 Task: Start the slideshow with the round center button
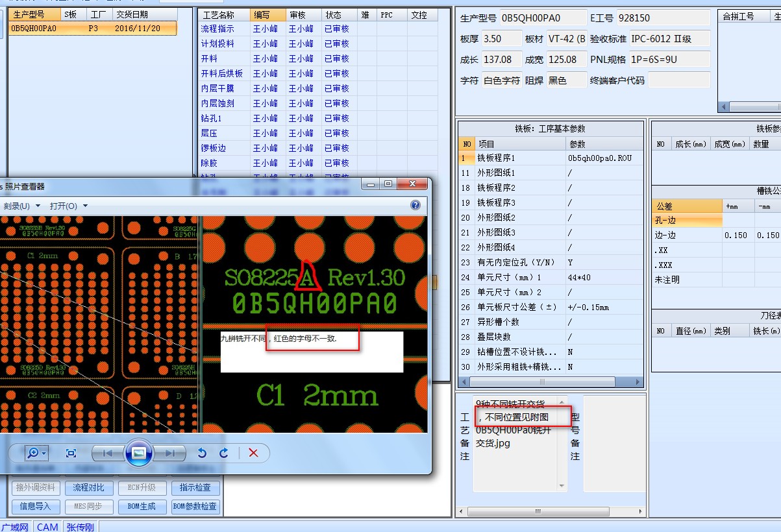coord(138,453)
